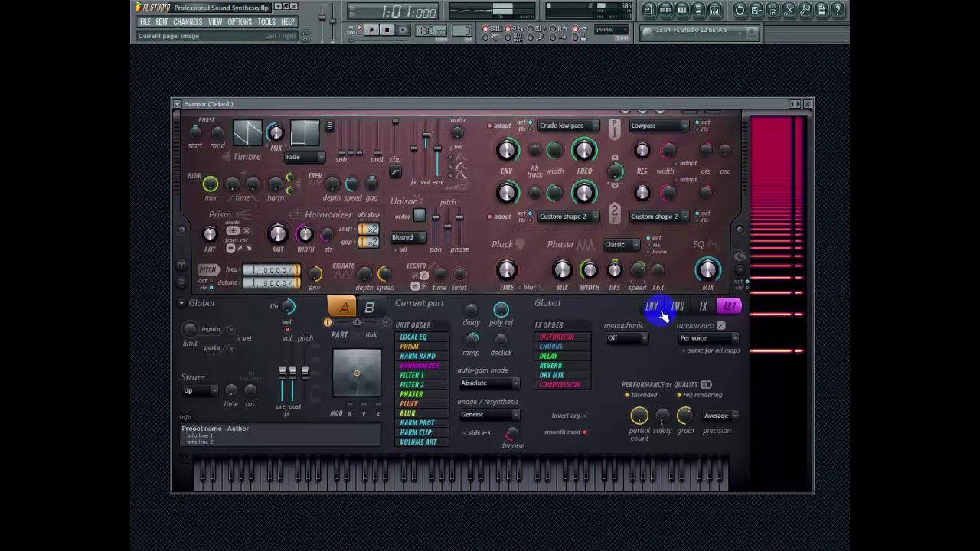The height and width of the screenshot is (551, 980).
Task: Collapse the Global section arrow
Action: click(181, 303)
